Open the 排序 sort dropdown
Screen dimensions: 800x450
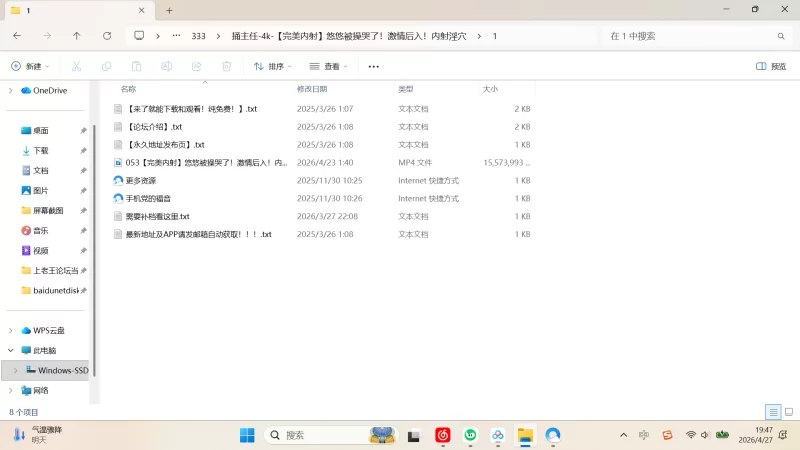click(x=273, y=66)
